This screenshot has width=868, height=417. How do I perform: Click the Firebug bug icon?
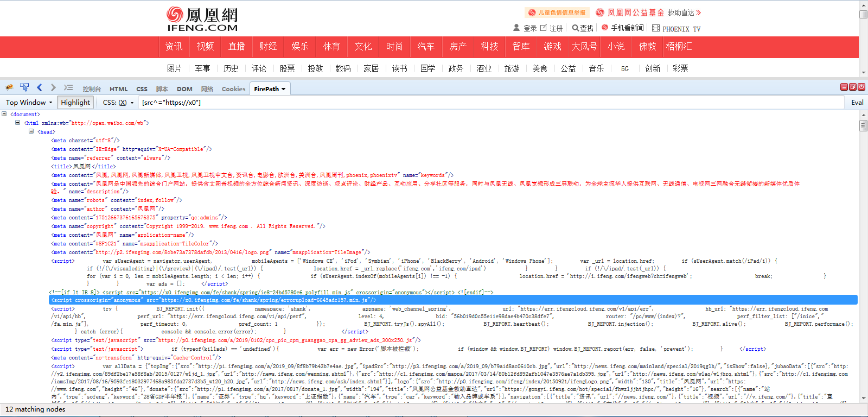coord(9,87)
